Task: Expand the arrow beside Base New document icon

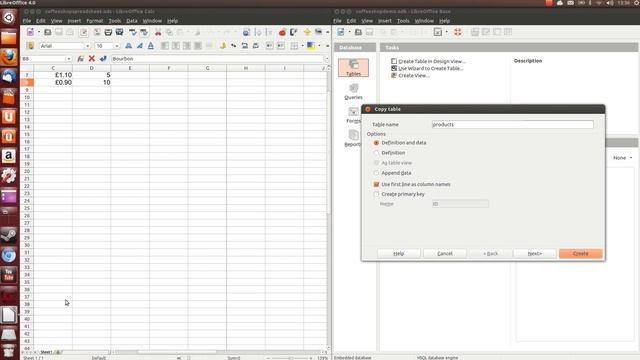Action: pos(349,32)
